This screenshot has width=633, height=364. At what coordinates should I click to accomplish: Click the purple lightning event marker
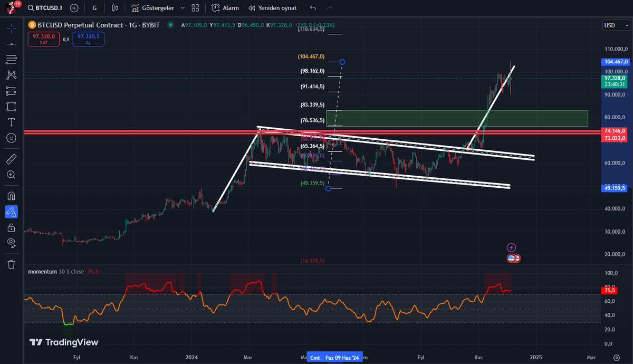(x=511, y=247)
